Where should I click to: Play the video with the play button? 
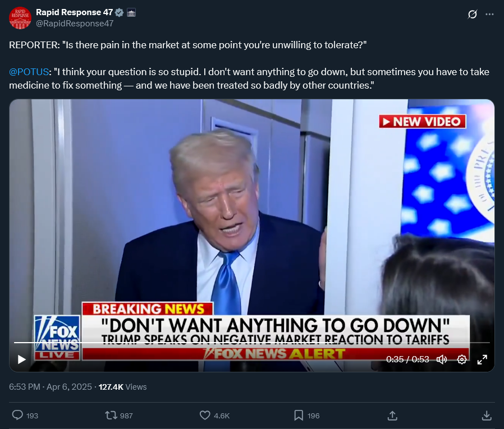click(22, 359)
